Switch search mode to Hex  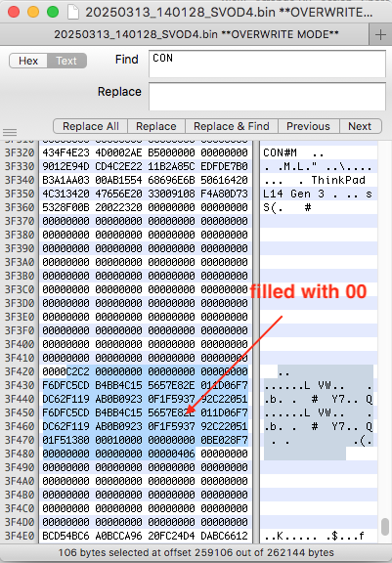pyautogui.click(x=28, y=61)
